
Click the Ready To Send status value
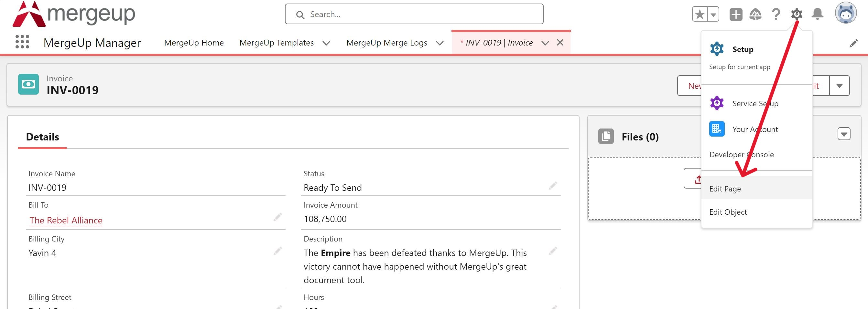[x=332, y=188]
